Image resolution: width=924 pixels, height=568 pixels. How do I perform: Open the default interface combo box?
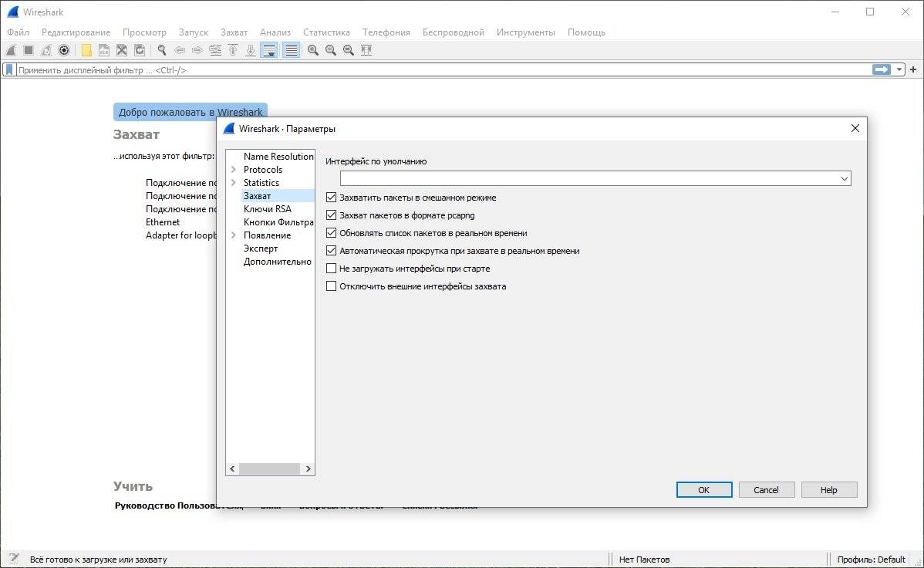click(595, 178)
